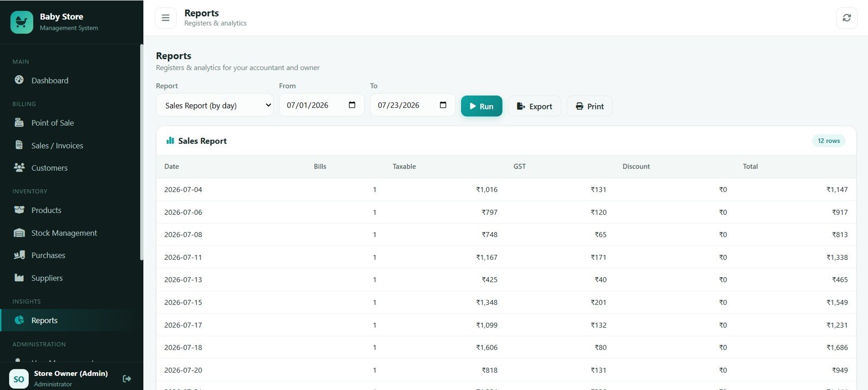Open the To date calendar picker icon

pos(443,105)
